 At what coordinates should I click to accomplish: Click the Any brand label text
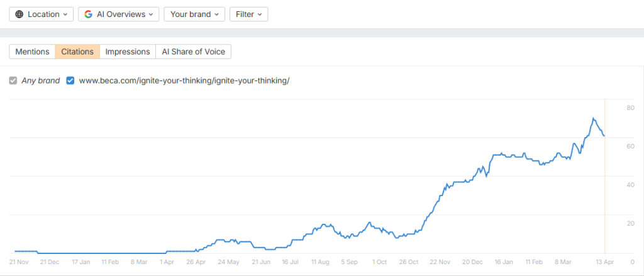[x=41, y=81]
